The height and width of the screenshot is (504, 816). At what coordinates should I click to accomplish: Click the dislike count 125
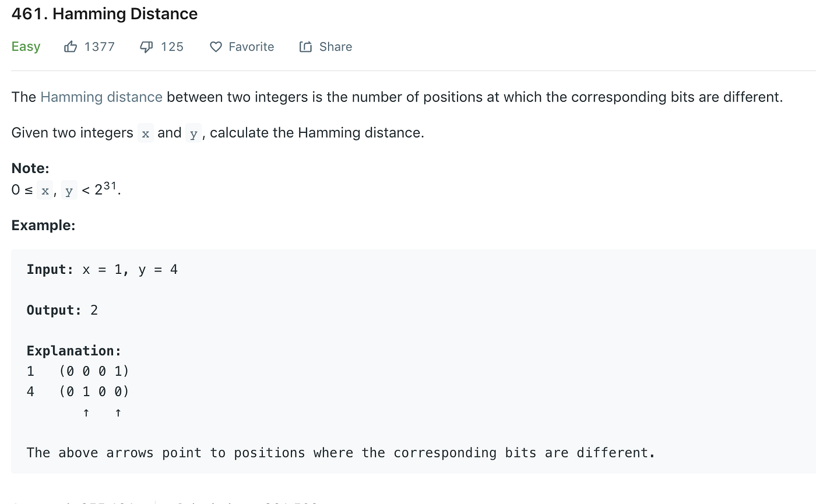coord(172,47)
